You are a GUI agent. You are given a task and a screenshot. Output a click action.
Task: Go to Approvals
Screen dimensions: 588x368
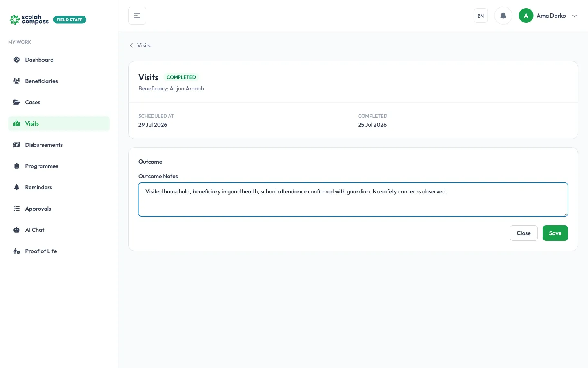[59, 209]
